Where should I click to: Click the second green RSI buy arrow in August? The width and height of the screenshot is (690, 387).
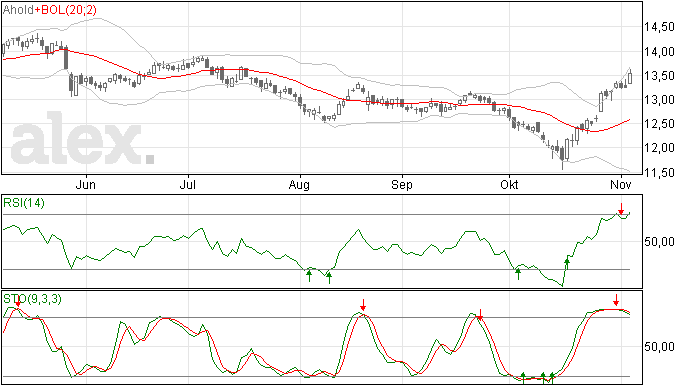[x=329, y=277]
